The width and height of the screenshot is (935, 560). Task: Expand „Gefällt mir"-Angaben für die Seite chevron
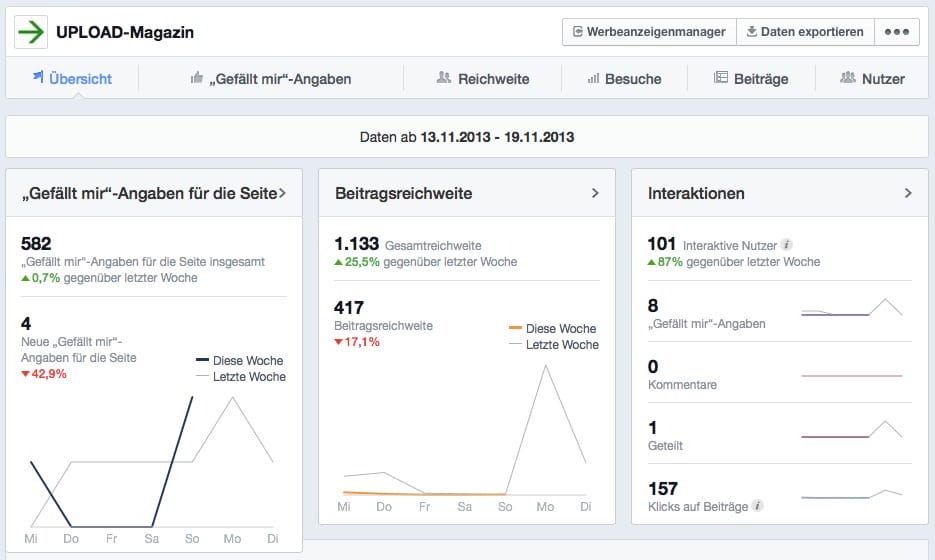(282, 193)
